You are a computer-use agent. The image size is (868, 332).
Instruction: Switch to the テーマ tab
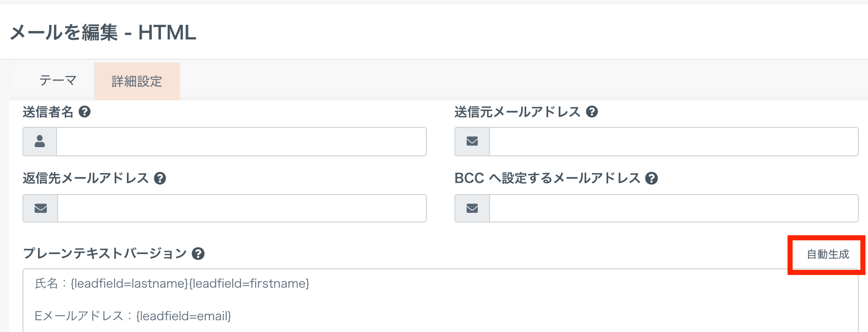pyautogui.click(x=58, y=81)
